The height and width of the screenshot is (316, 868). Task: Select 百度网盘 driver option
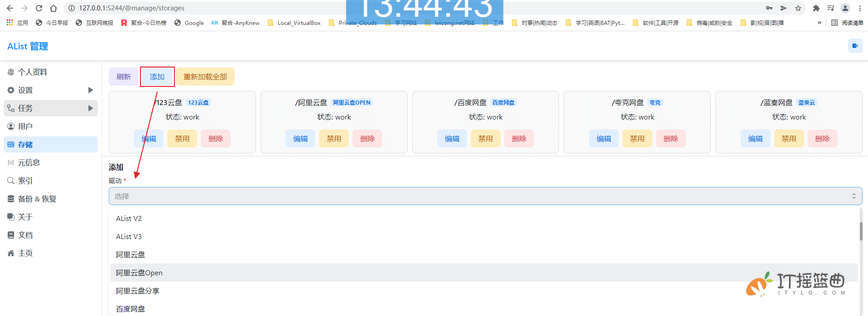tap(484, 309)
